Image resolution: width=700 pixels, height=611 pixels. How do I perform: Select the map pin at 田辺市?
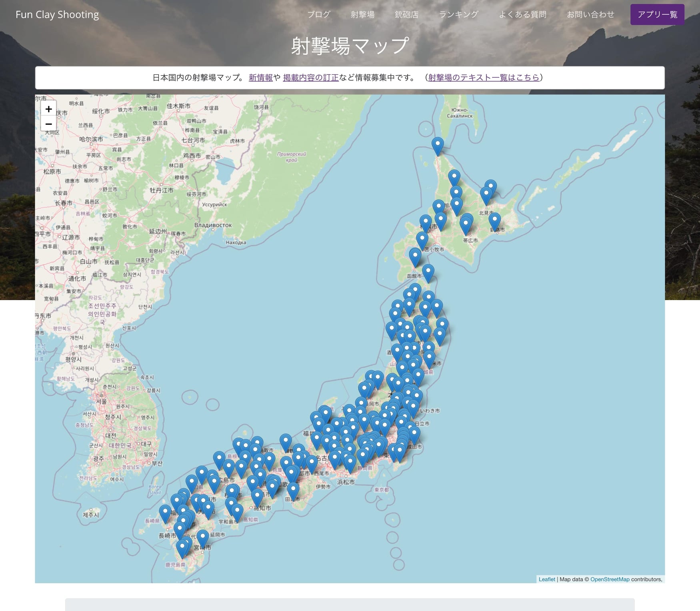pyautogui.click(x=293, y=492)
